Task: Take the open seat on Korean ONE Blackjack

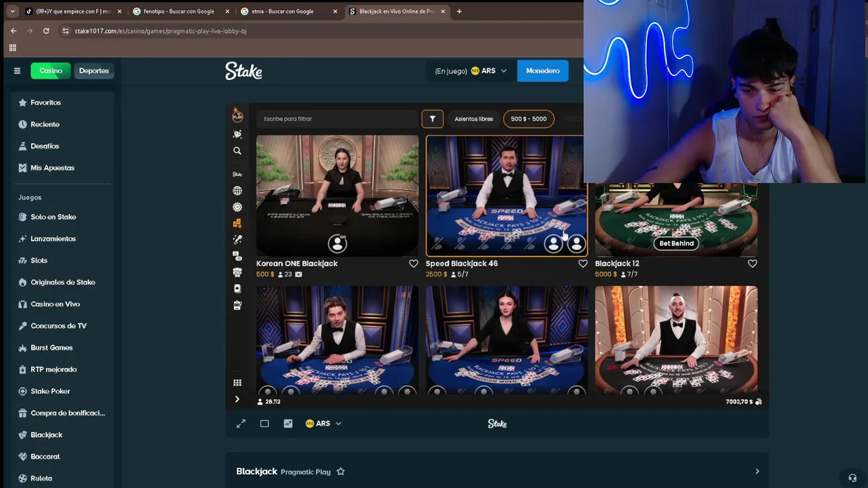Action: [337, 243]
